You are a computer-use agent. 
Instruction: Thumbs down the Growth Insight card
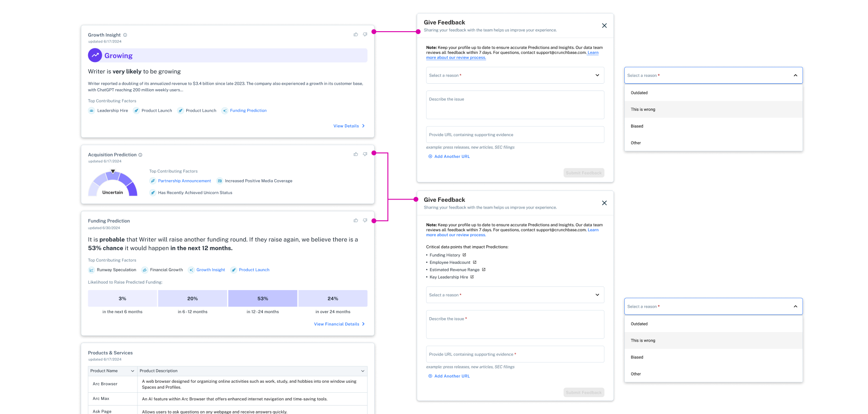[x=365, y=34]
